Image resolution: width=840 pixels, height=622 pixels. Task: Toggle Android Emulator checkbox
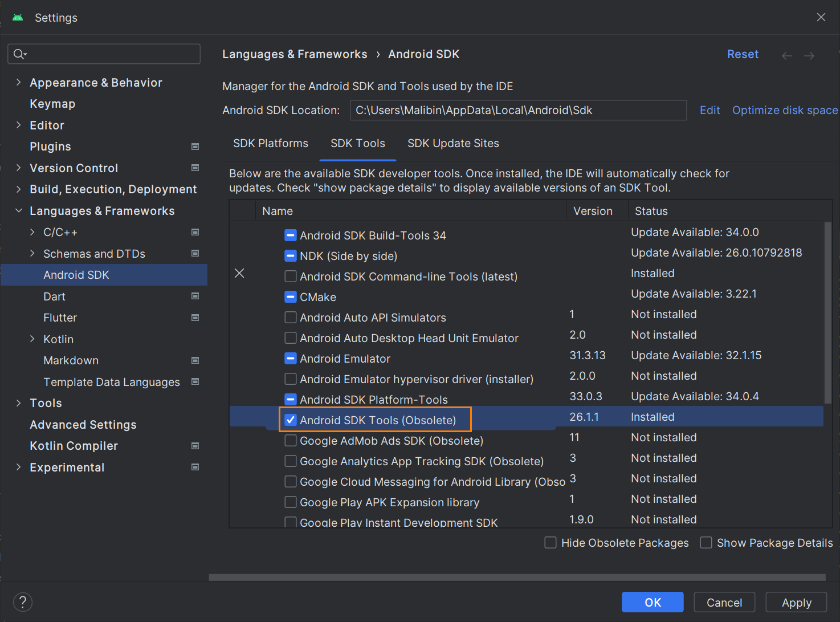[x=291, y=358]
